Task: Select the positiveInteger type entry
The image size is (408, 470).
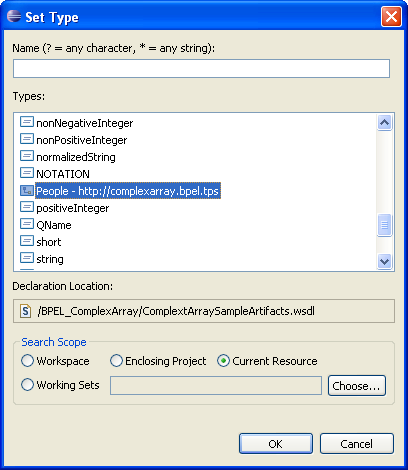Action: click(x=73, y=208)
